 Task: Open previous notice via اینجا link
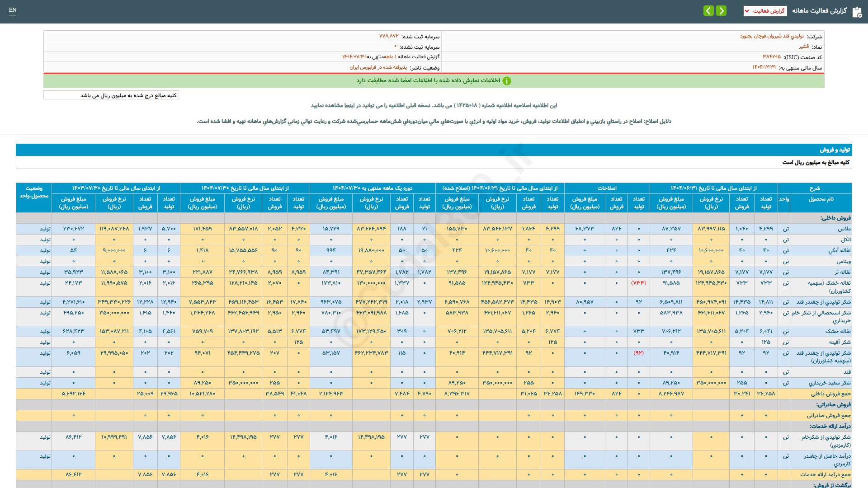349,105
